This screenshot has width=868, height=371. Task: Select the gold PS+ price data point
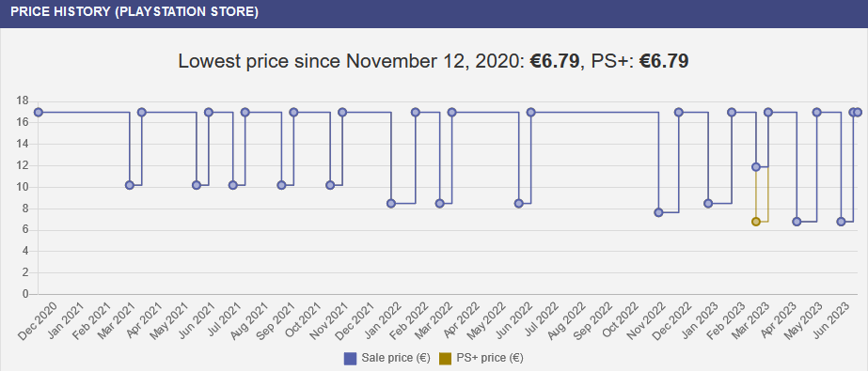[756, 222]
